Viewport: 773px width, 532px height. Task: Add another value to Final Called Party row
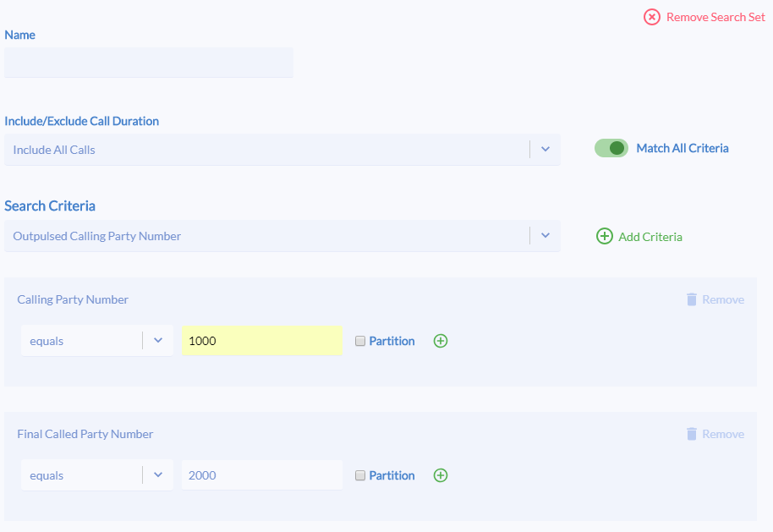coord(441,475)
